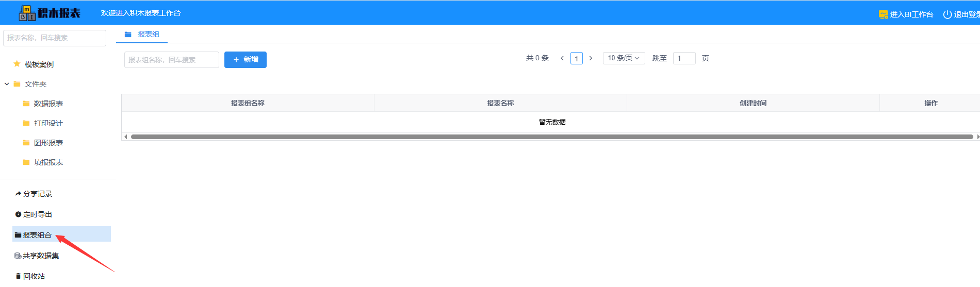Click the 报表组名称 column header
The height and width of the screenshot is (287, 980).
tap(248, 103)
